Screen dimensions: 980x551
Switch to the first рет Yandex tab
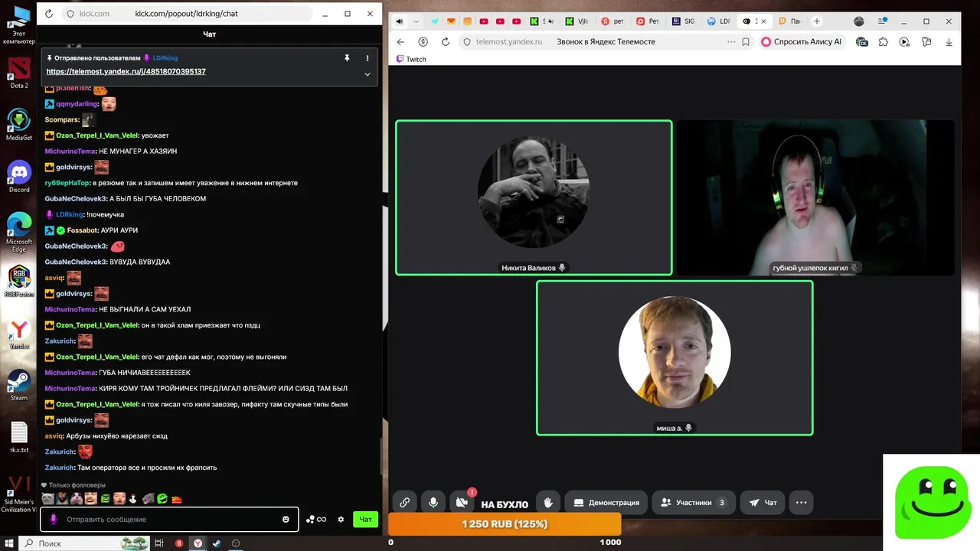612,21
